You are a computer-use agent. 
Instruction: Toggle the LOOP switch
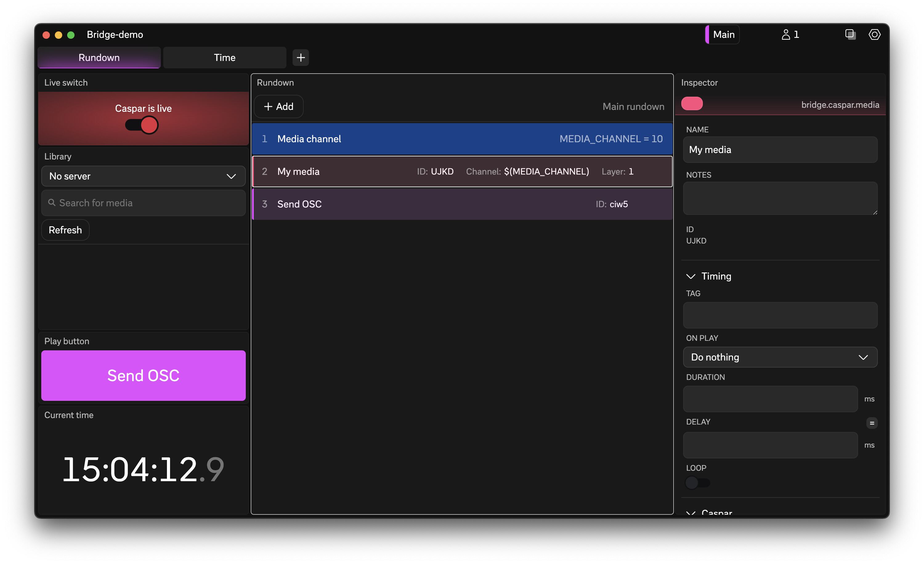coord(697,482)
